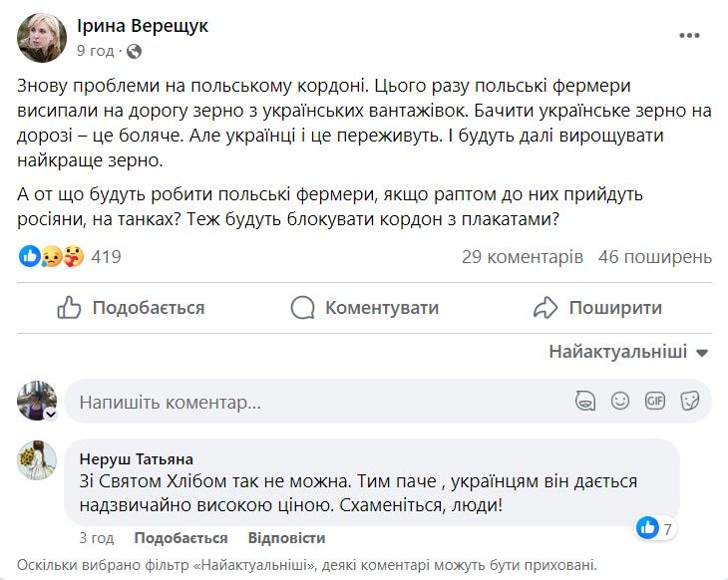Open Ірина Верещук profile name
This screenshot has height=580, width=728.
tap(143, 26)
